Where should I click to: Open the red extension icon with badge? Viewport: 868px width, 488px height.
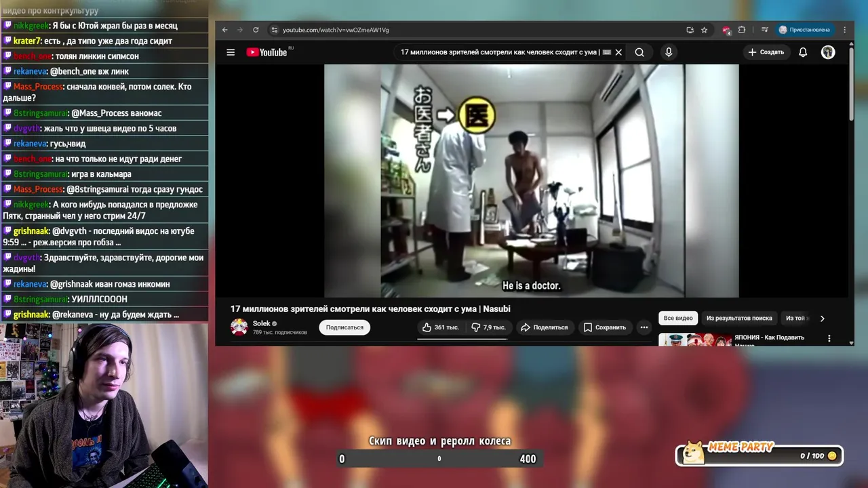pos(726,30)
